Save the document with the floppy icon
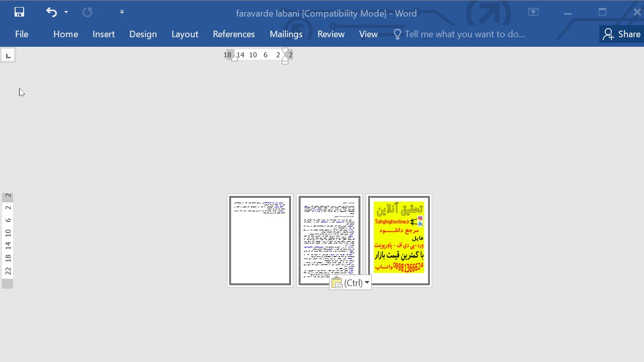Screen dimensions: 644x362 coord(19,12)
